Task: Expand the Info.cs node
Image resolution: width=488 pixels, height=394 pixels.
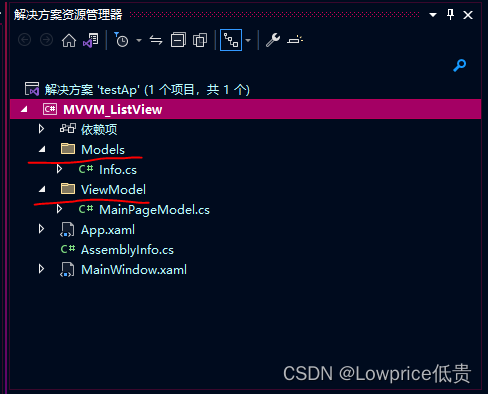Action: 59,169
